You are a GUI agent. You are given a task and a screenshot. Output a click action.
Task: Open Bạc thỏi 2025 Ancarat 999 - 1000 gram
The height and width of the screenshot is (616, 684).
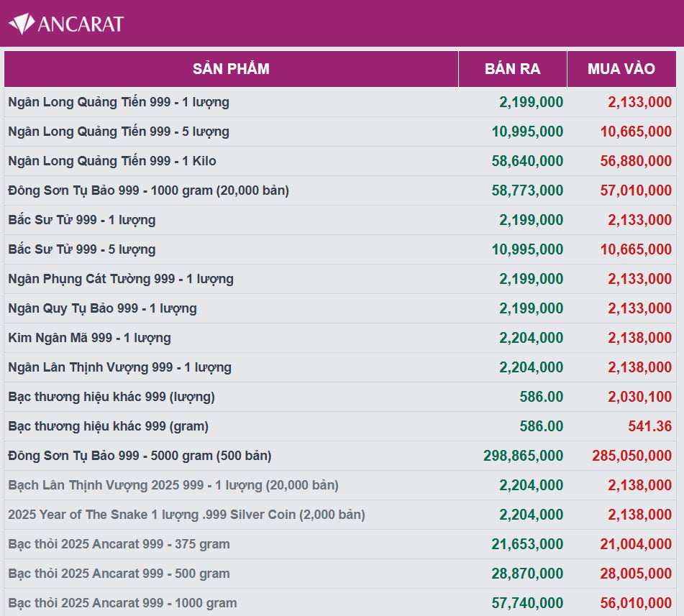click(x=122, y=603)
